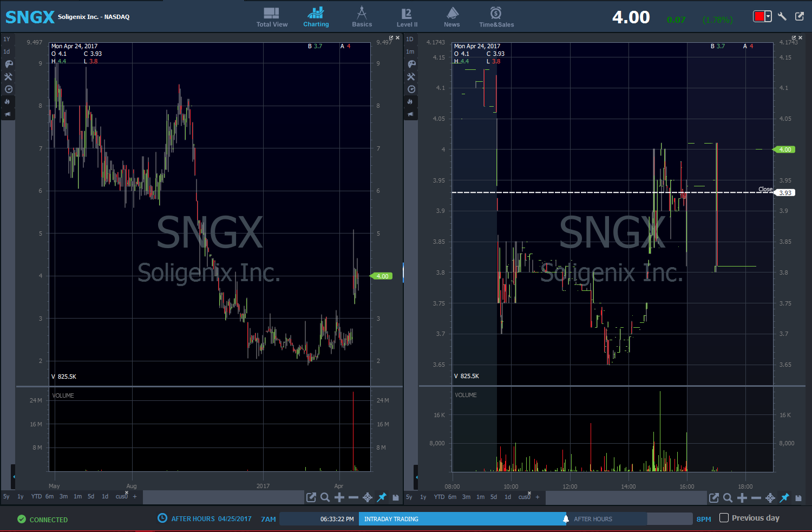Open chart style palette in left chart
812x532 pixels.
(x=8, y=64)
